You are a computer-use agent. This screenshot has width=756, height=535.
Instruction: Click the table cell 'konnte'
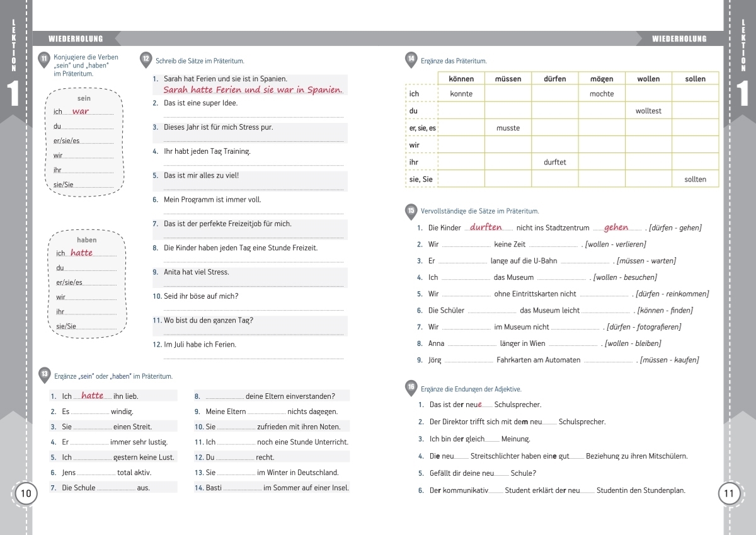click(x=461, y=94)
